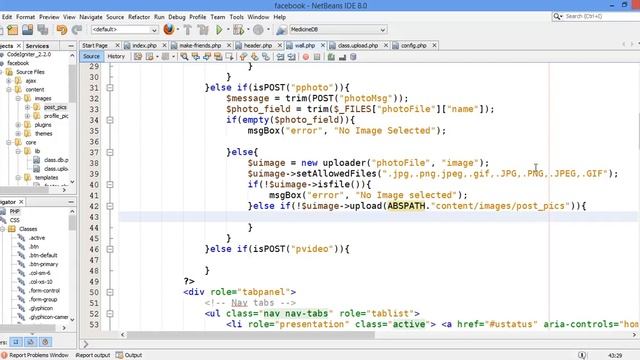Expand the plugins folder node
The height and width of the screenshot is (360, 640).
coord(18,125)
